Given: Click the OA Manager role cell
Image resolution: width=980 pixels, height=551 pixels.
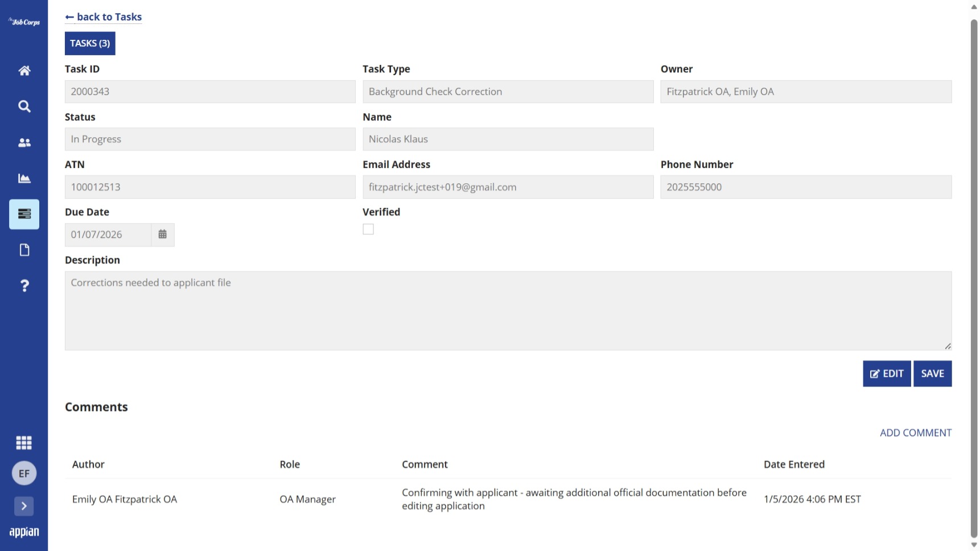Looking at the screenshot, I should tap(307, 499).
